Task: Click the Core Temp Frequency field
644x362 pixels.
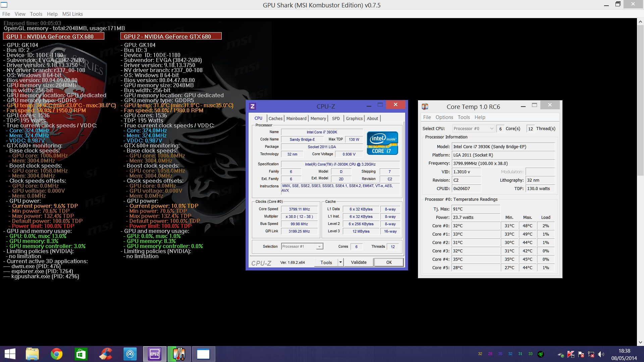Action: point(503,163)
